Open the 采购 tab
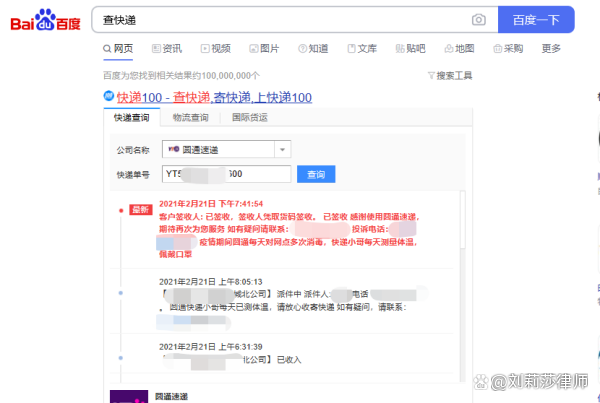 click(508, 49)
